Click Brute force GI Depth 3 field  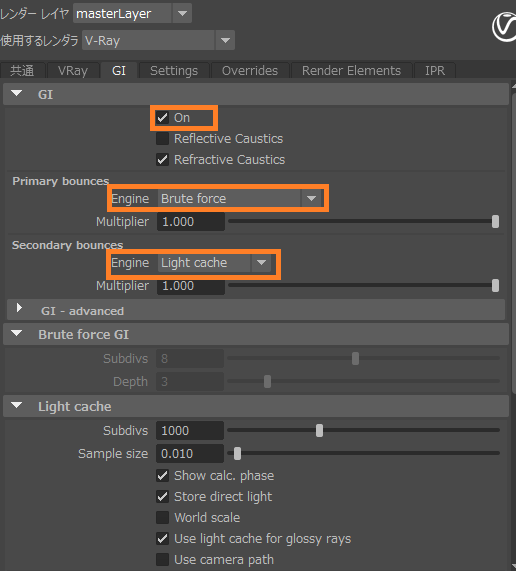190,381
